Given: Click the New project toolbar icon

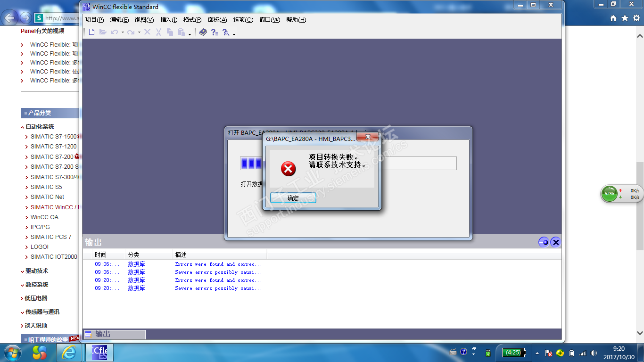Looking at the screenshot, I should point(92,32).
